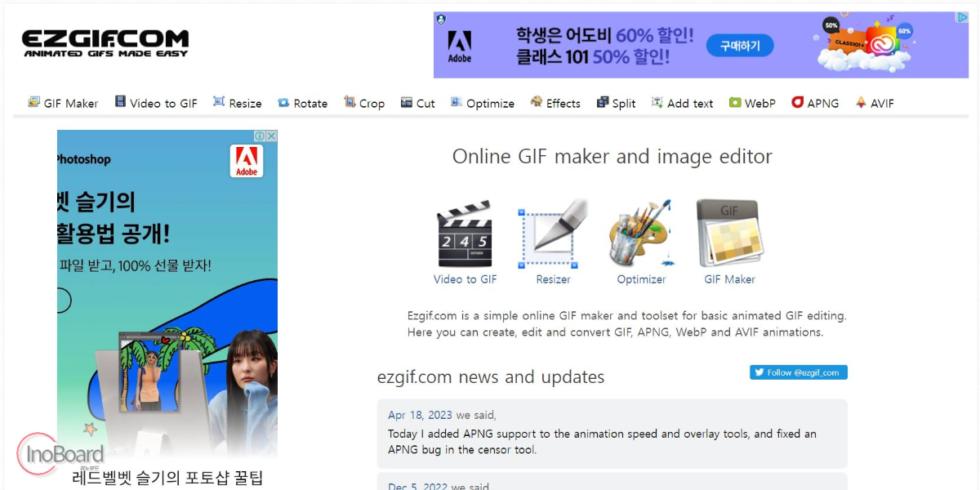Click the Optimizer text link
This screenshot has width=980, height=490.
click(x=641, y=279)
